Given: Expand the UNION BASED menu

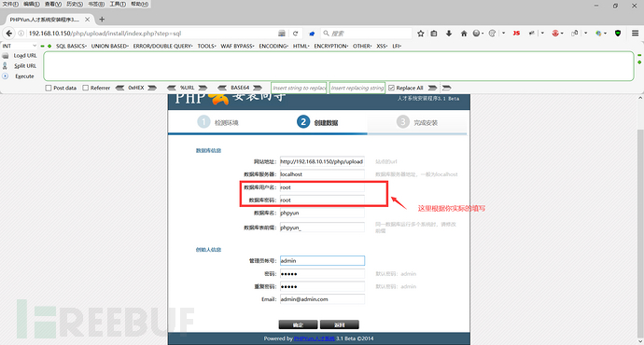Looking at the screenshot, I should click(x=109, y=46).
